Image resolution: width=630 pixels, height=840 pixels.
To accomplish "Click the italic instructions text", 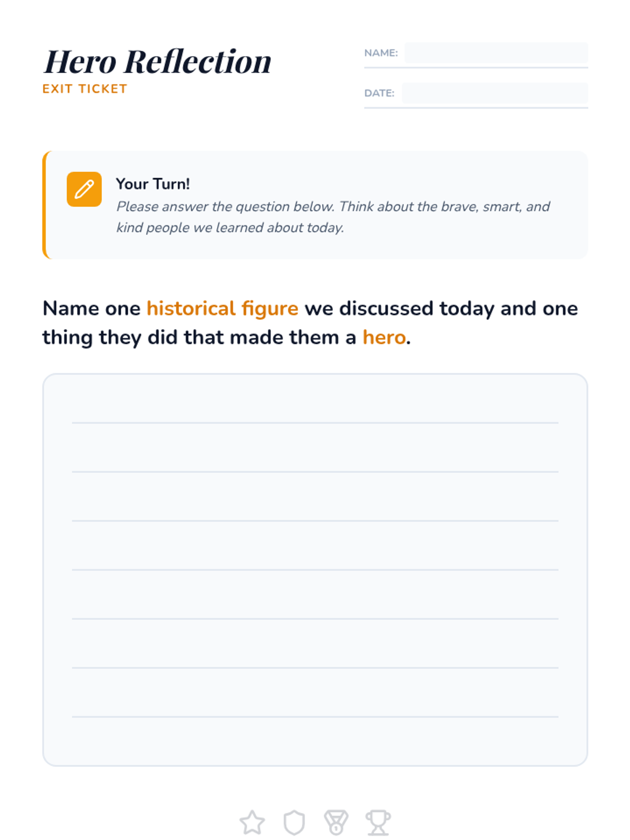I will click(333, 217).
